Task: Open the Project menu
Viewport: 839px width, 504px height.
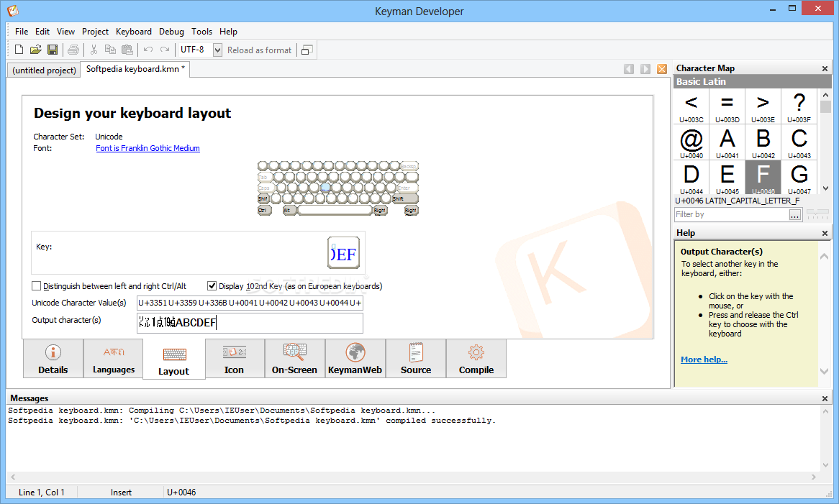Action: (x=95, y=32)
